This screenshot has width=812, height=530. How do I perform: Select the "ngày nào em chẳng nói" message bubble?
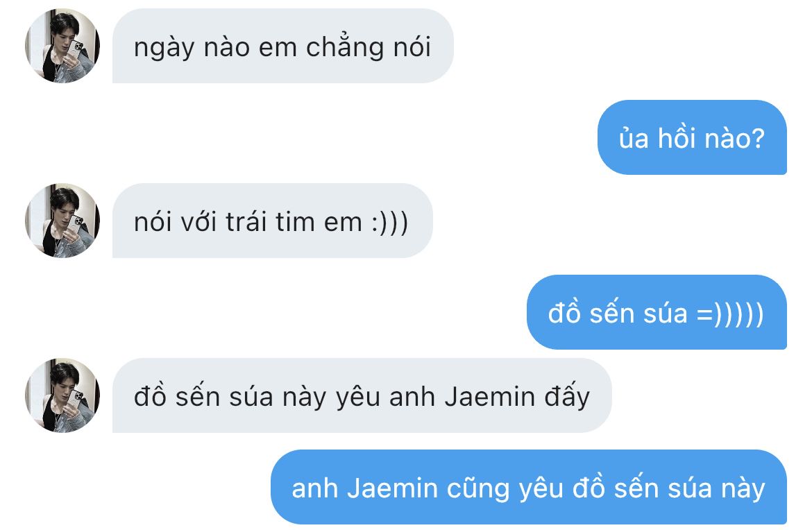coord(282,46)
